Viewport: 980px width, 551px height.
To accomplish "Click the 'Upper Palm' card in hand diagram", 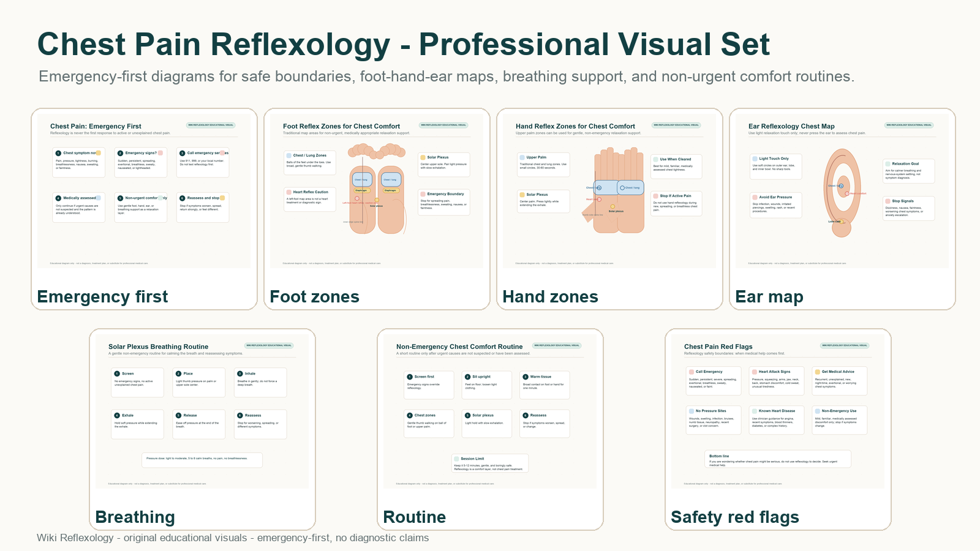I will pos(544,165).
